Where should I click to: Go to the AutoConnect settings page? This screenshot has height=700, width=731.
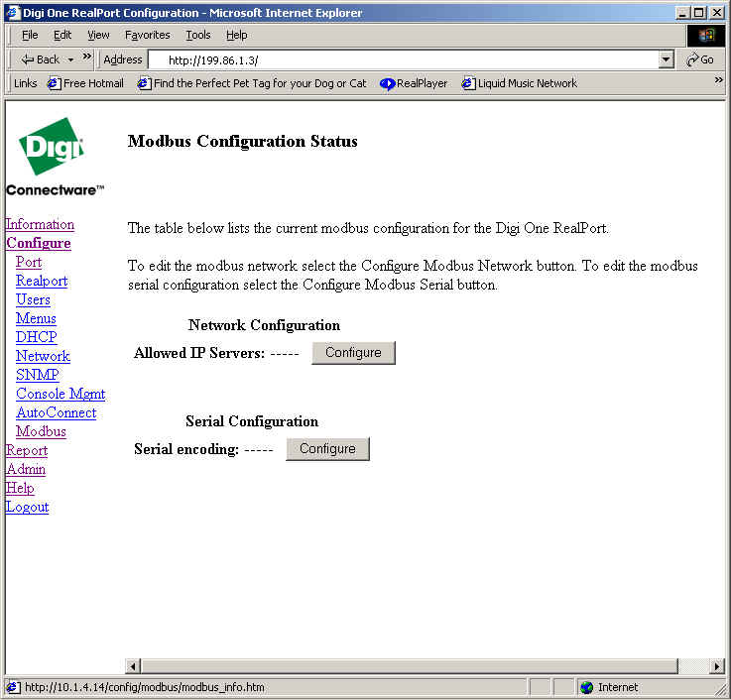(56, 412)
